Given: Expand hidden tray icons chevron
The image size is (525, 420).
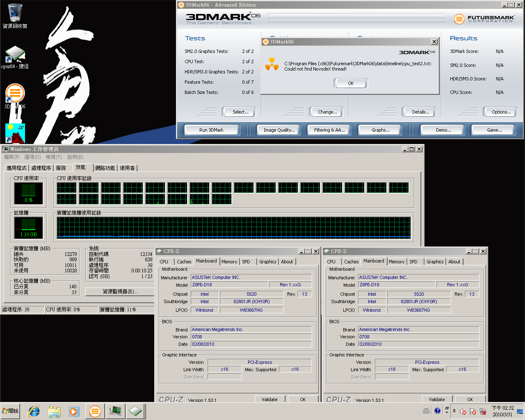Looking at the screenshot, I should [454, 411].
